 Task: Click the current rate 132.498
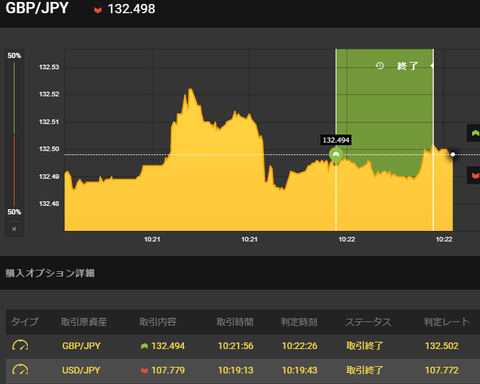[x=131, y=9]
